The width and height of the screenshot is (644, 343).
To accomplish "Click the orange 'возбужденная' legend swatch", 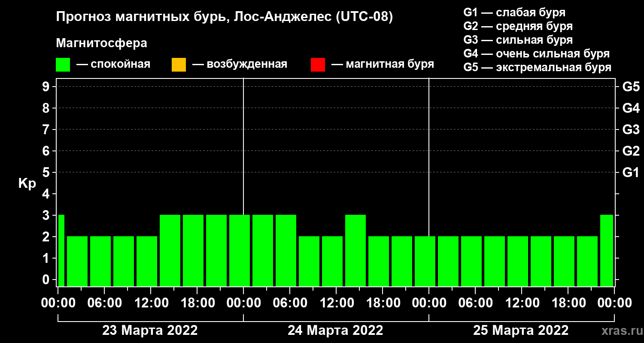I will (x=179, y=65).
